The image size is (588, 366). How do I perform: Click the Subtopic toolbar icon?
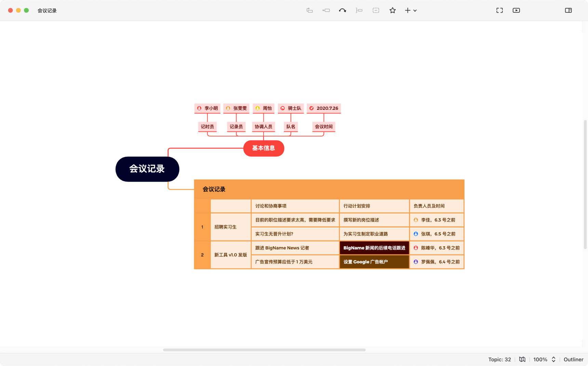(326, 11)
